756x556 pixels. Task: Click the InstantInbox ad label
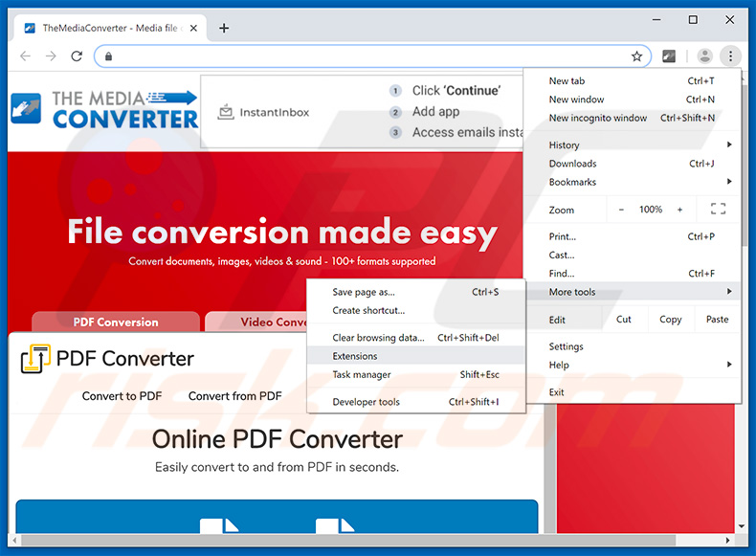[275, 112]
